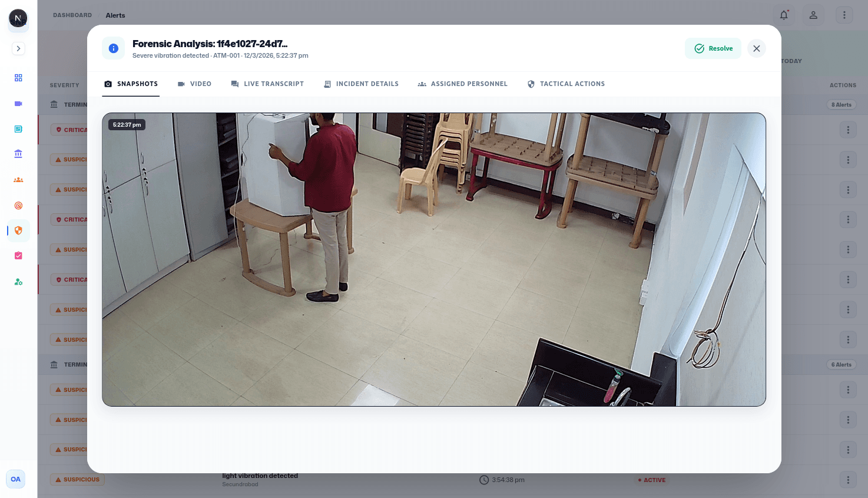Open the Tactical Actions tab
This screenshot has height=498, width=868.
click(566, 84)
